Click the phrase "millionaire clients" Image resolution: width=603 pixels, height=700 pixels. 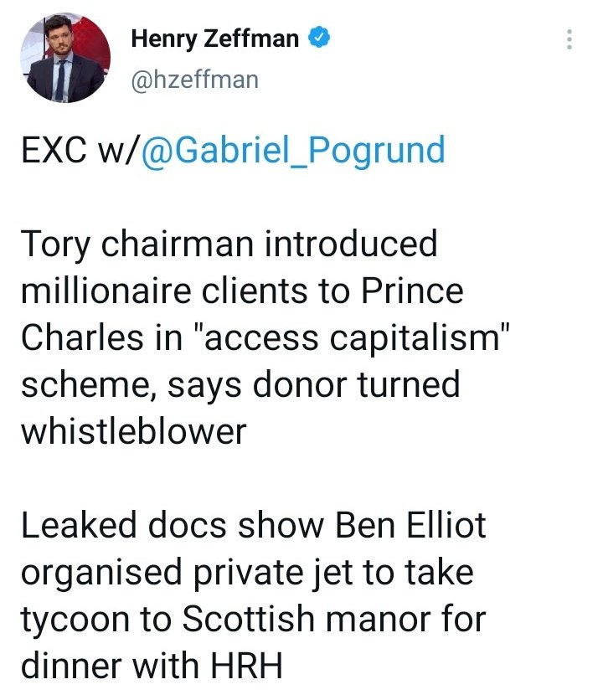pyautogui.click(x=164, y=291)
